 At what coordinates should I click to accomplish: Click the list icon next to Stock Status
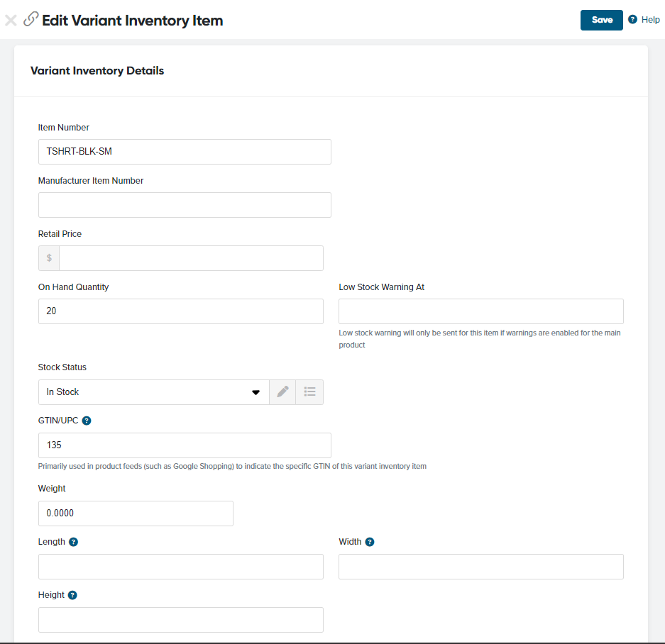pos(309,392)
